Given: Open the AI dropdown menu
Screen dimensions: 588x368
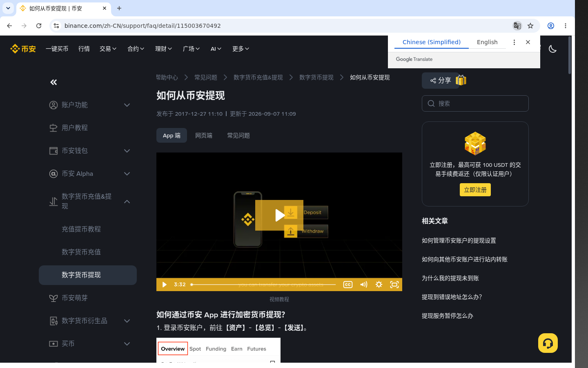Looking at the screenshot, I should click(x=216, y=49).
